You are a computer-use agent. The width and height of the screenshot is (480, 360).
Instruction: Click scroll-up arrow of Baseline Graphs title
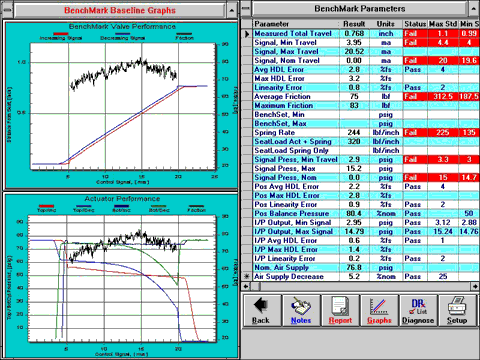point(232,10)
